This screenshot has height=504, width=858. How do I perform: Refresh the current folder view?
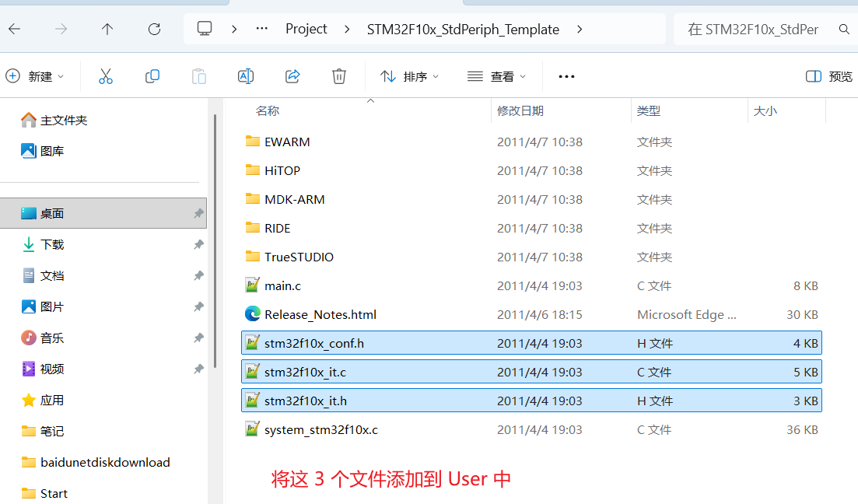154,29
